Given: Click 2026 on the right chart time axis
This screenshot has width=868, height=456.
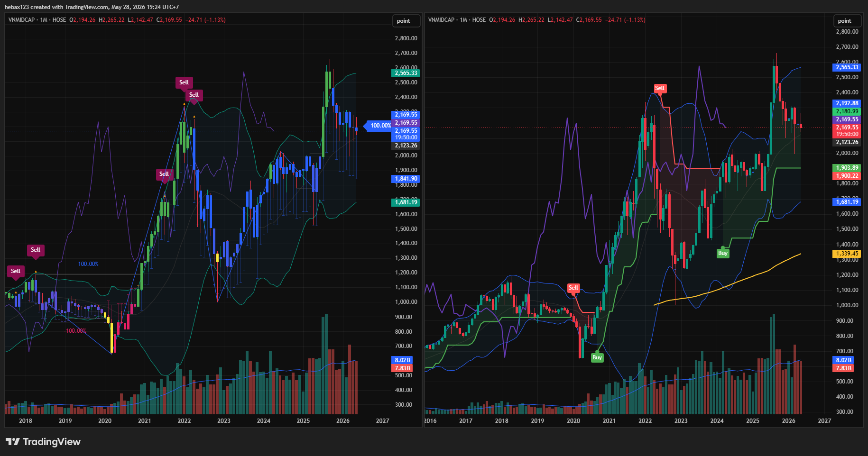Looking at the screenshot, I should [788, 421].
